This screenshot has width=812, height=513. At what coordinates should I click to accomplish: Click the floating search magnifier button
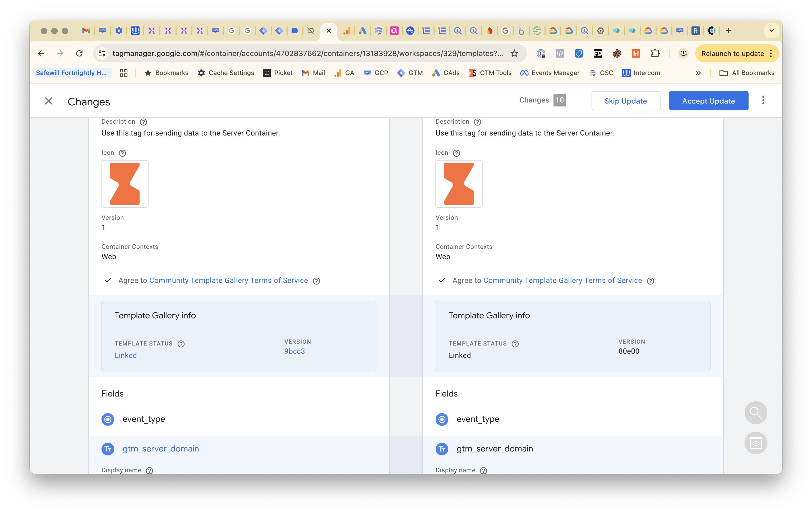[x=756, y=413]
